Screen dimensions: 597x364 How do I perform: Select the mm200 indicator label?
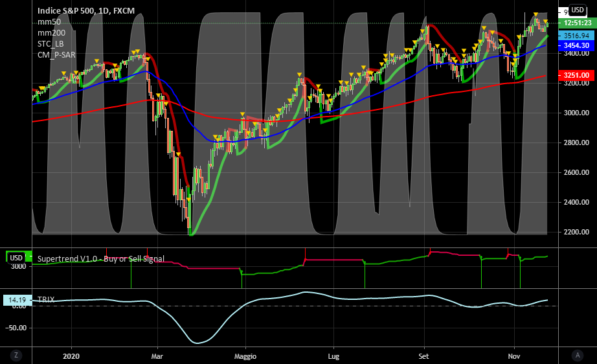[51, 33]
